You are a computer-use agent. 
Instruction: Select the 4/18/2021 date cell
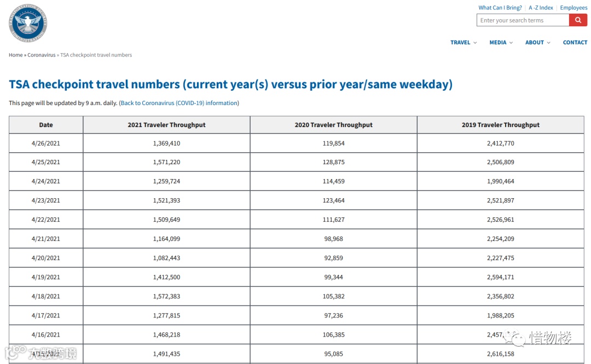click(46, 297)
